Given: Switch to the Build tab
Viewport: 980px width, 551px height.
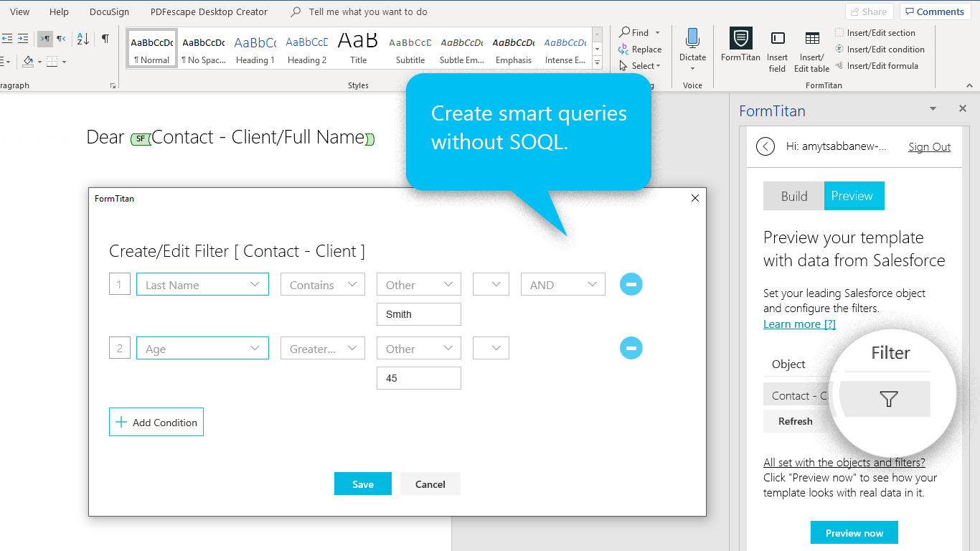Looking at the screenshot, I should 793,196.
